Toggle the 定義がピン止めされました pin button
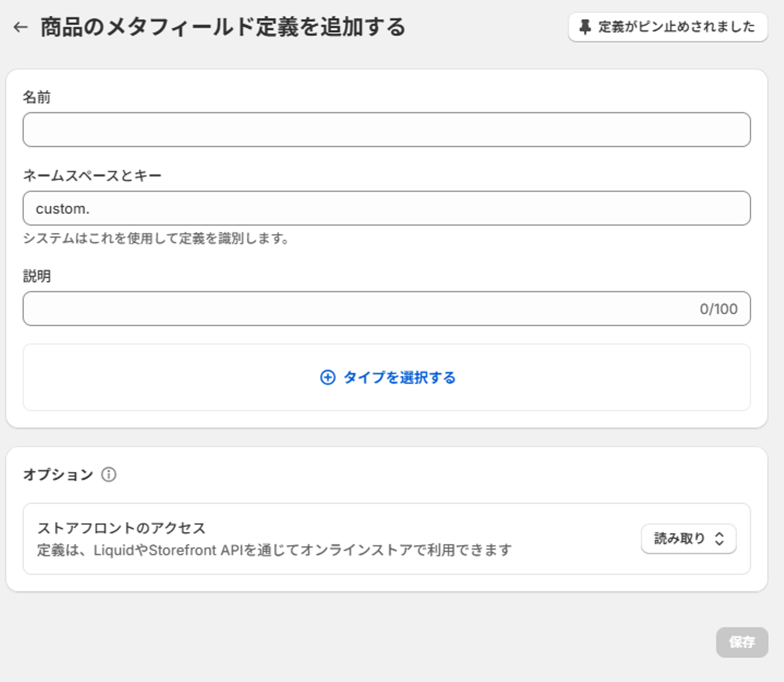This screenshot has width=784, height=682. [x=667, y=27]
